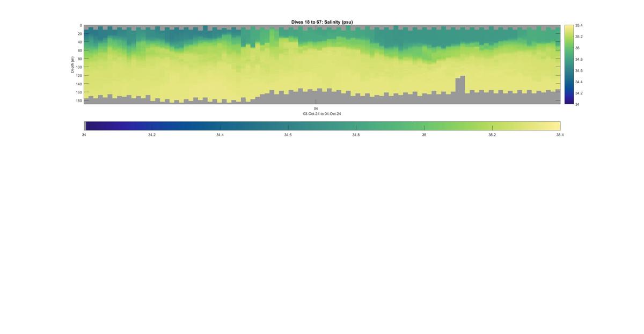Click the tall gray seafloor spike in the plot

pyautogui.click(x=460, y=84)
